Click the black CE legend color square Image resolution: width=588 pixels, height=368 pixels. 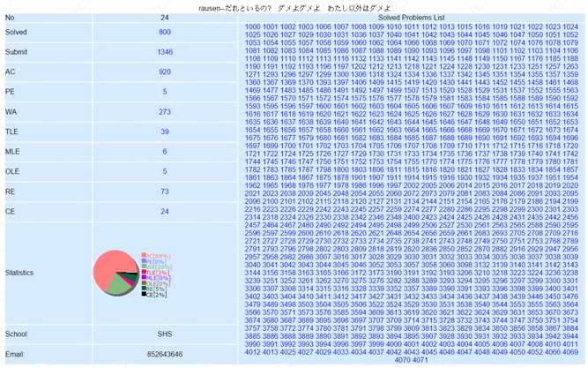tap(144, 294)
